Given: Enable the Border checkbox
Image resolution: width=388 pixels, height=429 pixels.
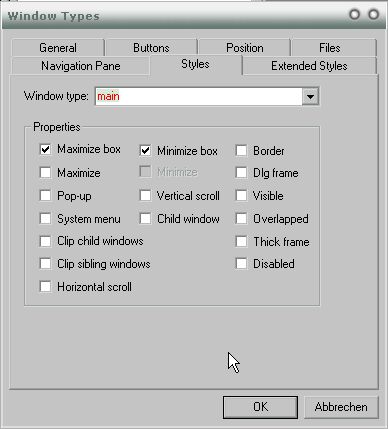Looking at the screenshot, I should click(x=241, y=150).
